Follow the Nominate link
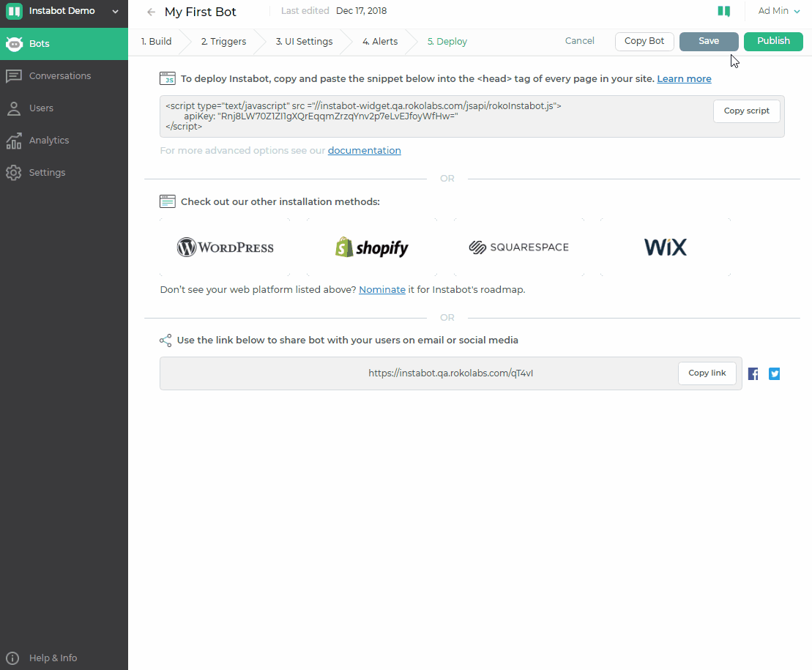Image resolution: width=812 pixels, height=670 pixels. coord(382,290)
